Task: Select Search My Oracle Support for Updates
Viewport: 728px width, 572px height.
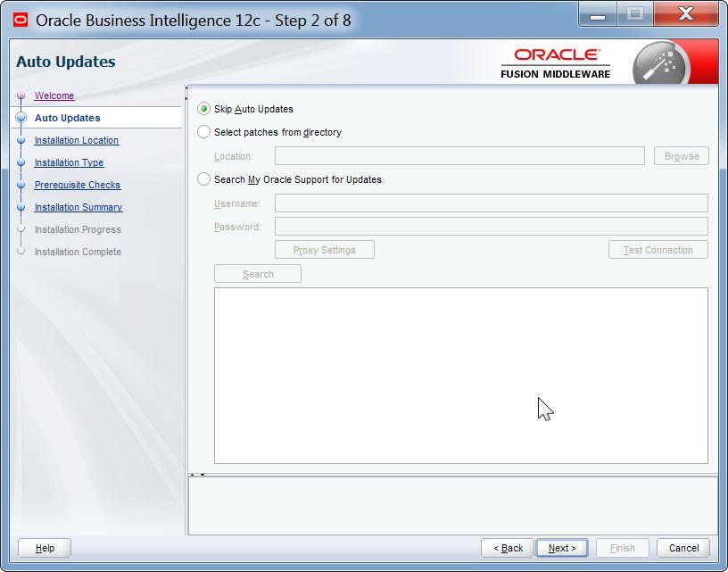Action: (203, 179)
